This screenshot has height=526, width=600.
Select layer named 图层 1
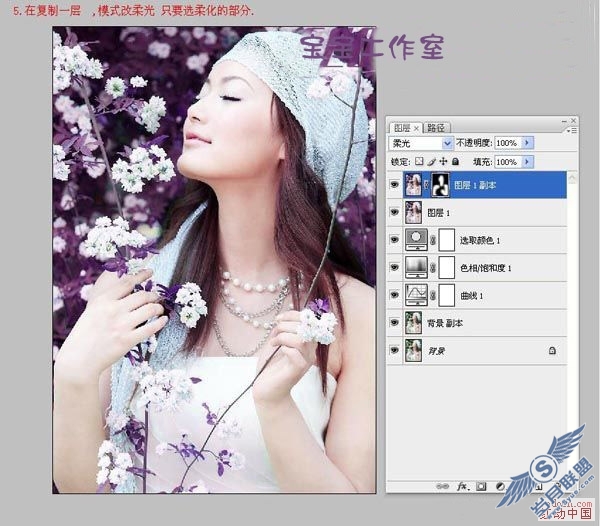pyautogui.click(x=439, y=213)
